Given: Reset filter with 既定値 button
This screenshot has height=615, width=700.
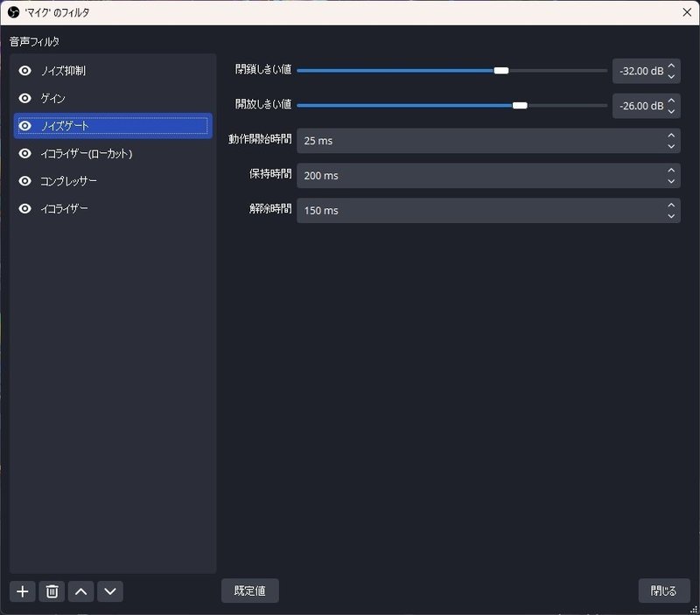Looking at the screenshot, I should click(250, 591).
